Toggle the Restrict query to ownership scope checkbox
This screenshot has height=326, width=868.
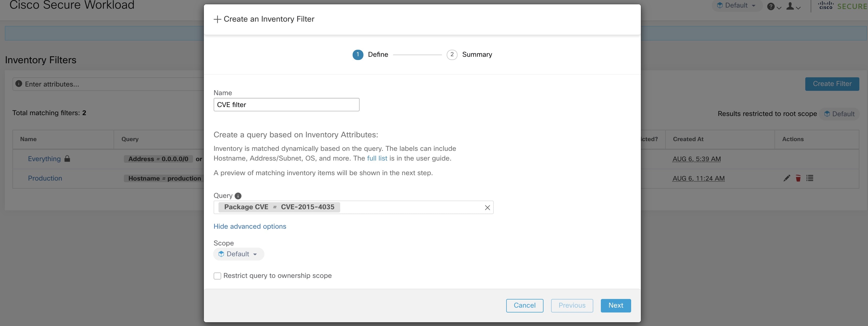point(217,276)
